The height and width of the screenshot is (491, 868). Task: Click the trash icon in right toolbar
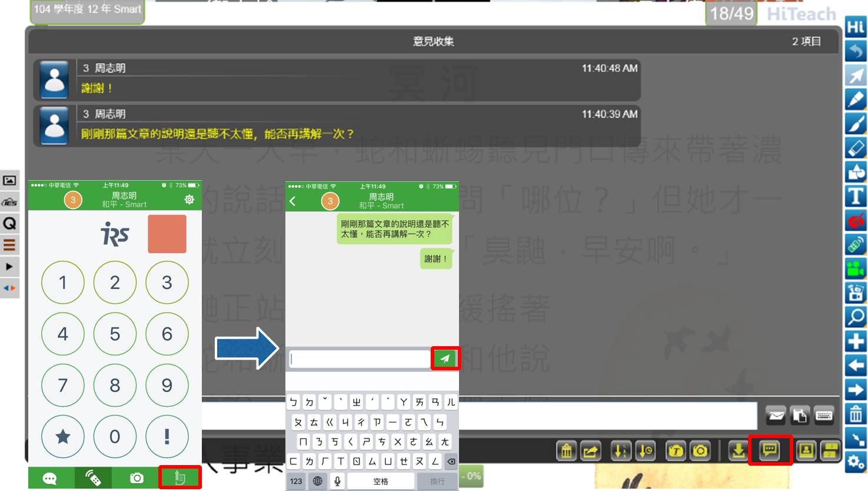click(x=856, y=414)
